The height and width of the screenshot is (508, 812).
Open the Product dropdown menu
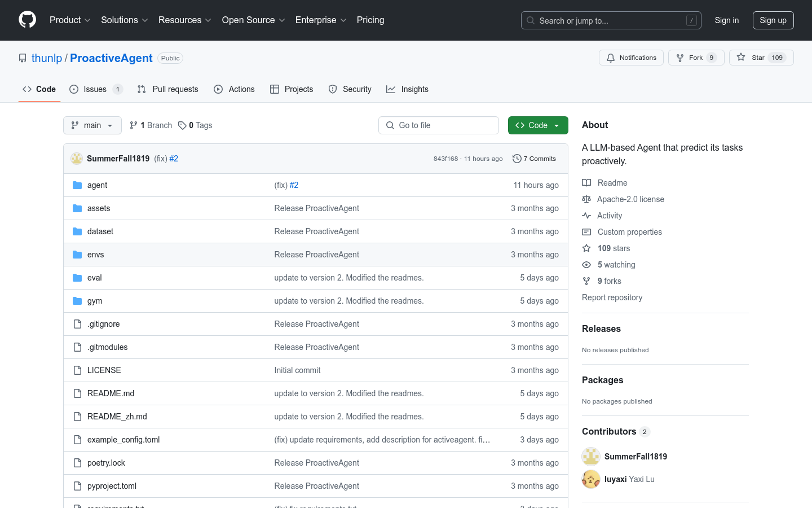[70, 20]
